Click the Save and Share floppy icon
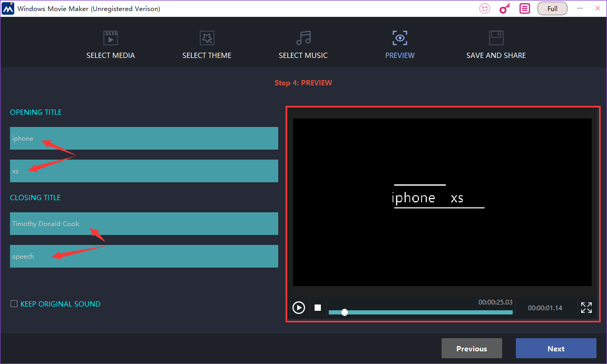 click(496, 38)
